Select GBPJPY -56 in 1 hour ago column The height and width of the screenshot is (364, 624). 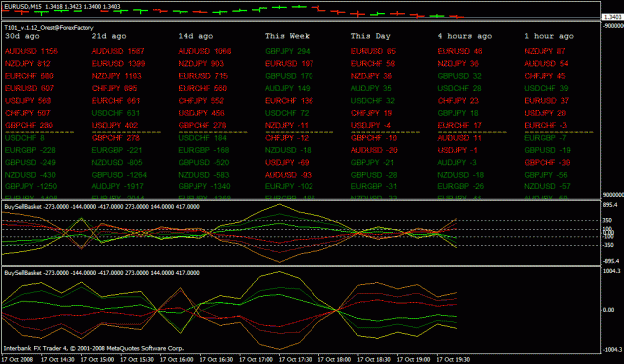tap(546, 175)
